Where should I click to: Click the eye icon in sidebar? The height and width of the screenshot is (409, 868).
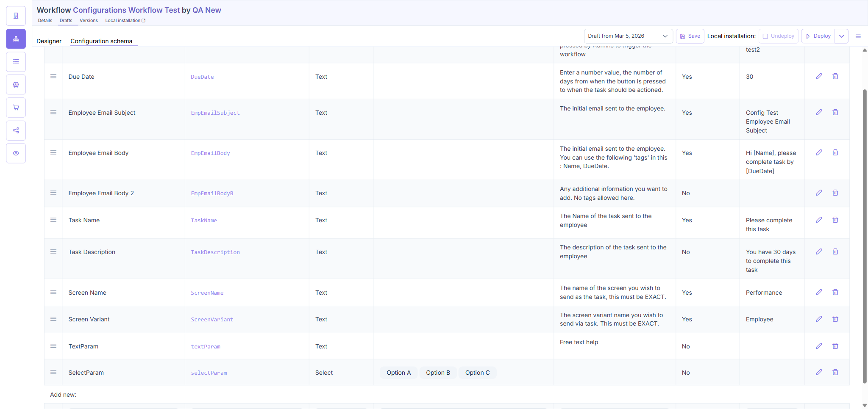(16, 153)
